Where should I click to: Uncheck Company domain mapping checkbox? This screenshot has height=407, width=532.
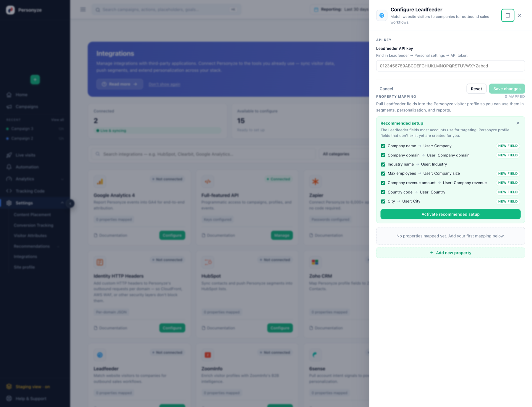coord(383,155)
